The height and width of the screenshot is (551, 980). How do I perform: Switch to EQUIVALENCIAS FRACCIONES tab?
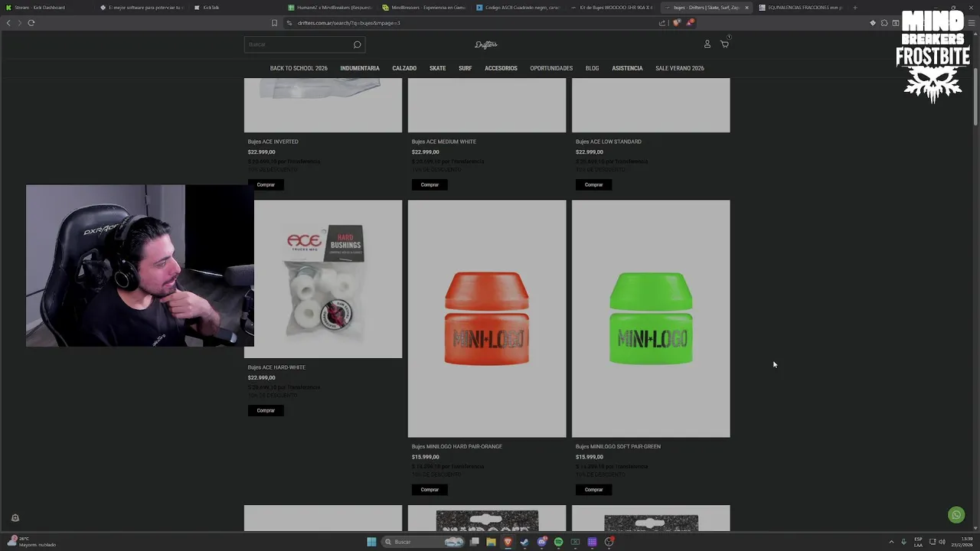(800, 8)
